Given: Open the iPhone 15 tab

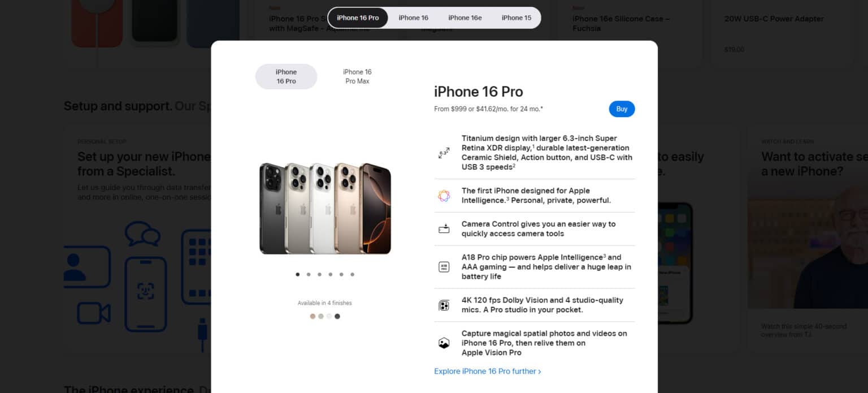Looking at the screenshot, I should 517,18.
